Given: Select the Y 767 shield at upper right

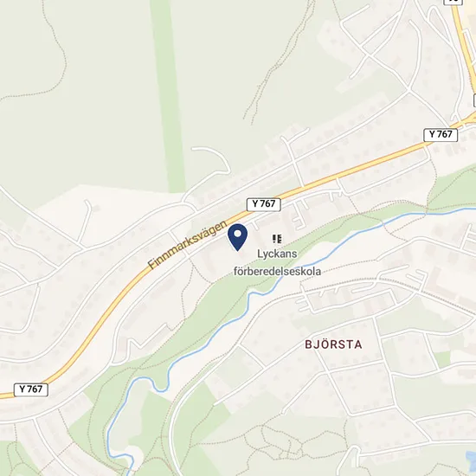Looking at the screenshot, I should (441, 134).
